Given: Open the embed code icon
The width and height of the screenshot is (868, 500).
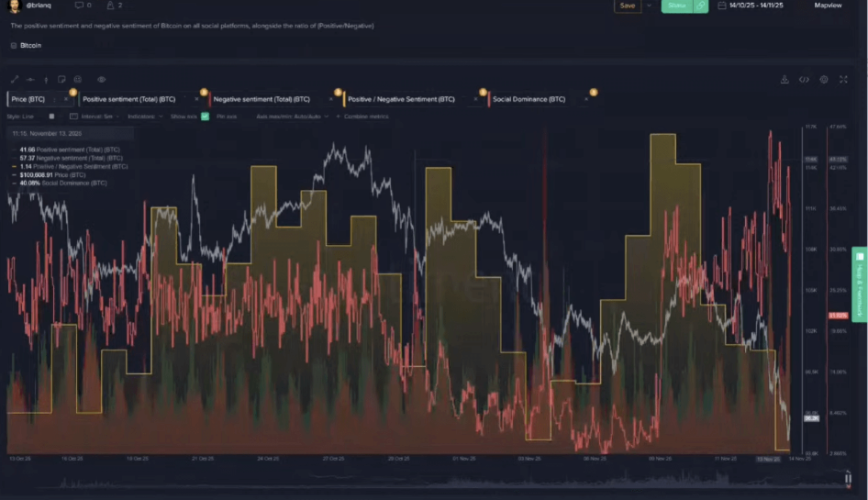Looking at the screenshot, I should point(804,80).
